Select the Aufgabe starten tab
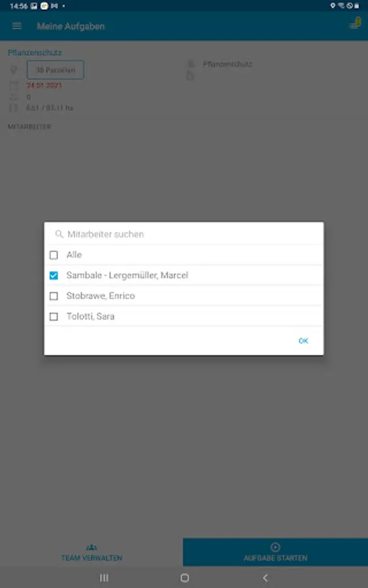Image resolution: width=368 pixels, height=588 pixels. (275, 552)
